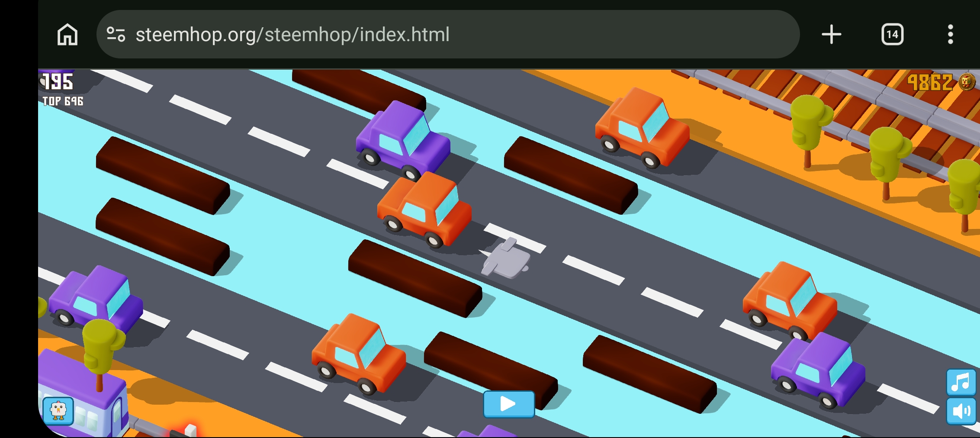Open the browser home page
The height and width of the screenshot is (438, 980).
[67, 35]
